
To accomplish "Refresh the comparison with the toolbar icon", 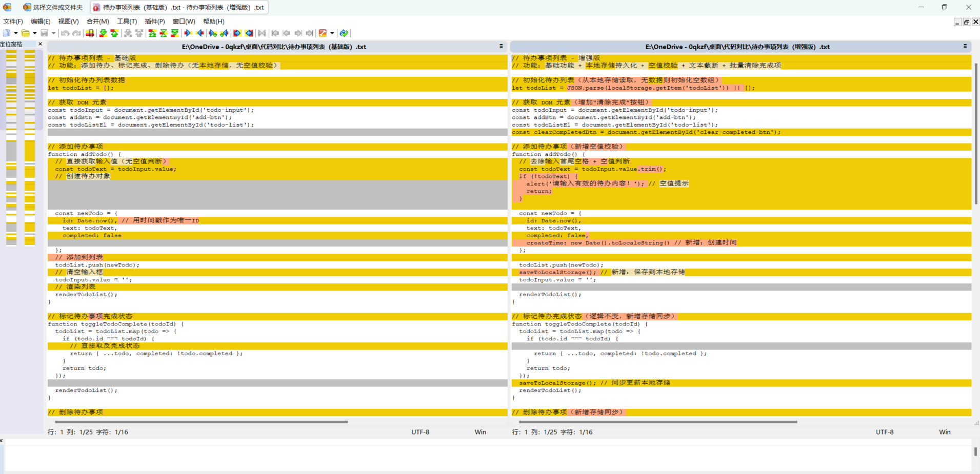I will pos(344,33).
